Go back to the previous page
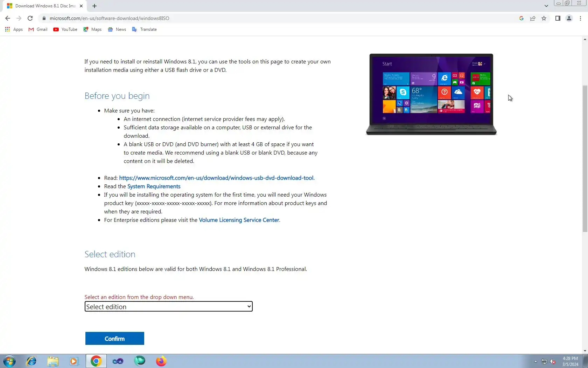 point(8,18)
